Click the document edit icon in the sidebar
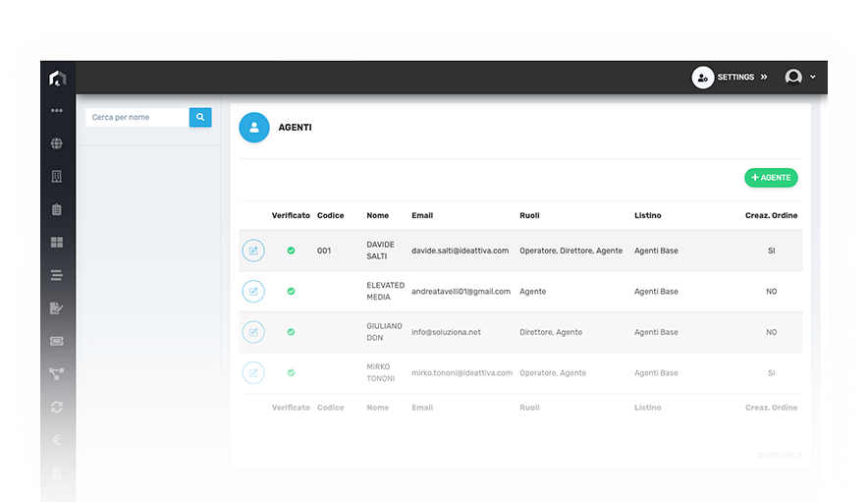The image size is (868, 502). 57,308
